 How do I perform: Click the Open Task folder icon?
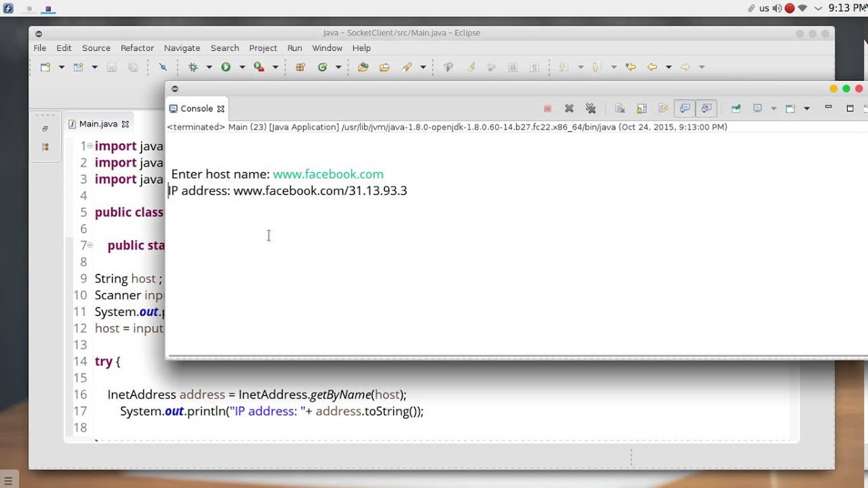tap(384, 67)
